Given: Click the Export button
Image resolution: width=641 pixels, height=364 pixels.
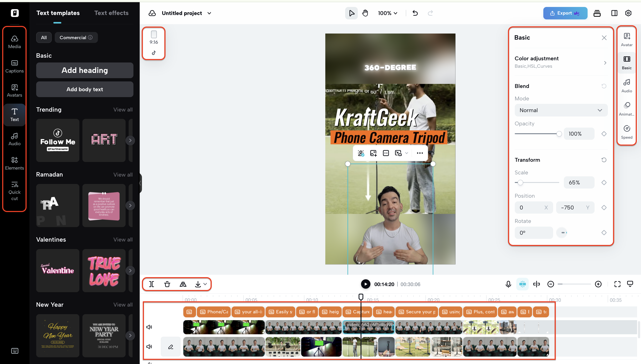Looking at the screenshot, I should point(565,13).
